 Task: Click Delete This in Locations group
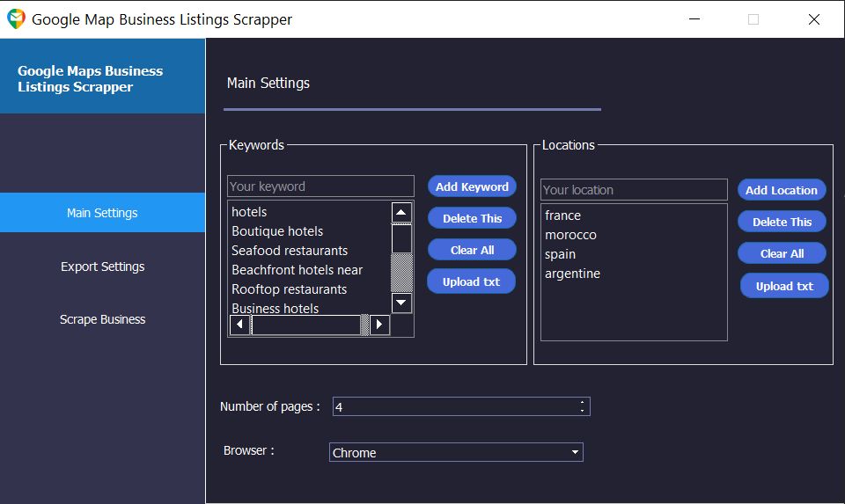[782, 222]
